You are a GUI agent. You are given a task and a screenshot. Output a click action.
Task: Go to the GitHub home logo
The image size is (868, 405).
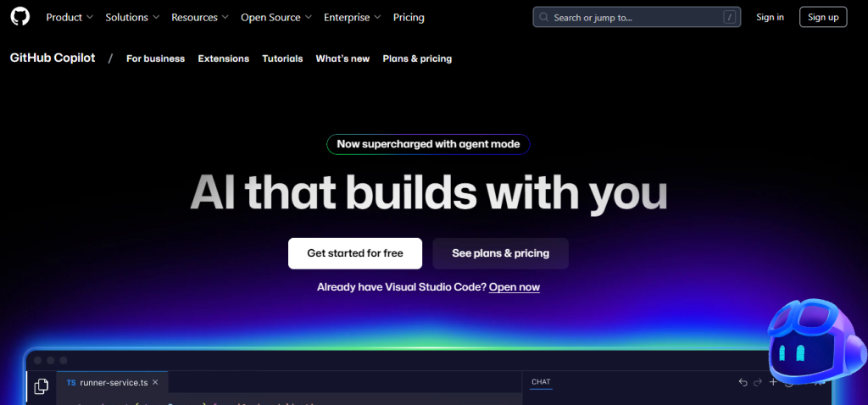pos(20,17)
